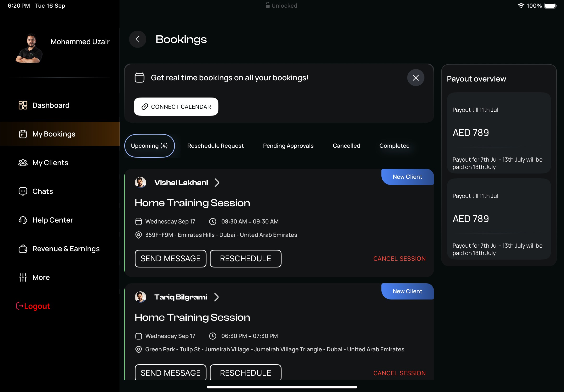Send message to Vishal Lakhani
This screenshot has height=392, width=564.
click(170, 258)
